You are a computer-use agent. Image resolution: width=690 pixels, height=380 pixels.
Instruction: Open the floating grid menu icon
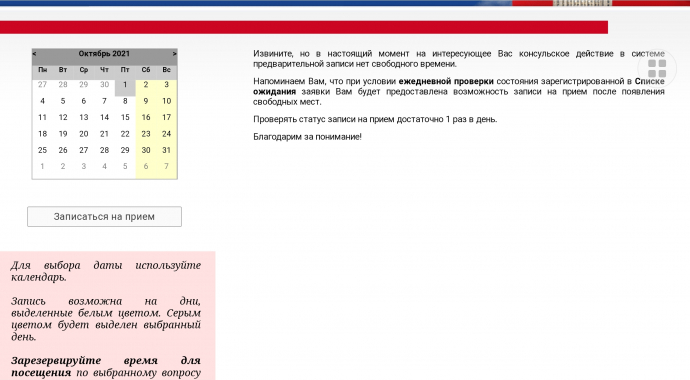pos(657,69)
